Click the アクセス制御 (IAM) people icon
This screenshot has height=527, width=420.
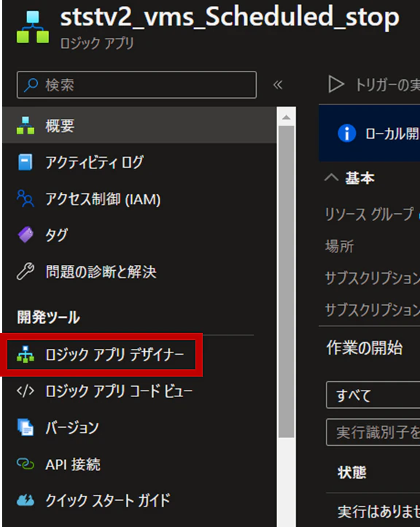click(x=26, y=199)
